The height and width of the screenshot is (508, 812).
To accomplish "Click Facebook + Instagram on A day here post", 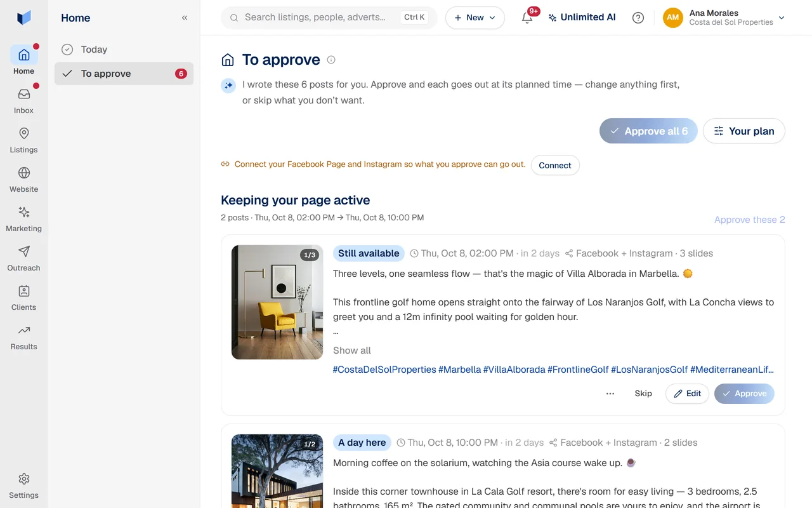I will point(608,443).
